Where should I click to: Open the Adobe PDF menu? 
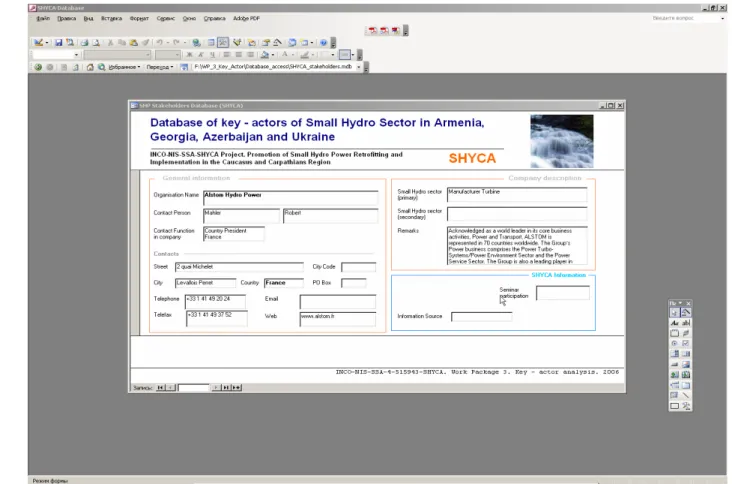[x=246, y=18]
